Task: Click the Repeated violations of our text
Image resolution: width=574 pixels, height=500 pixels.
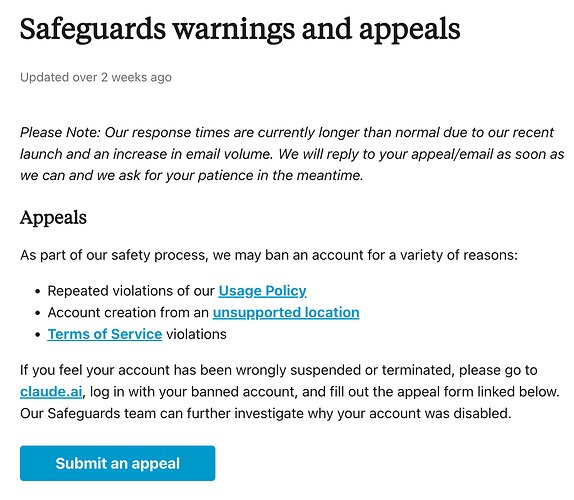Action: pos(131,291)
